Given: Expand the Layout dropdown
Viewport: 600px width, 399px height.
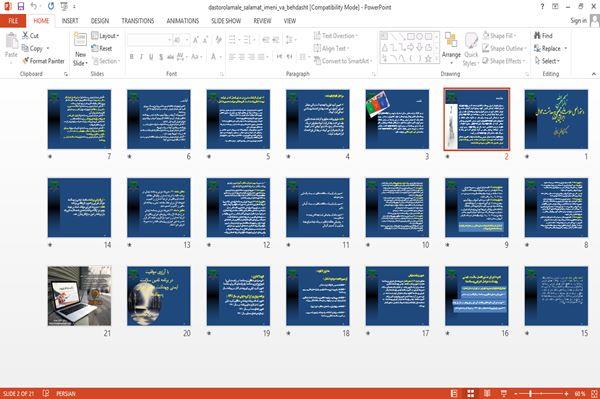Looking at the screenshot, I should click(x=105, y=36).
